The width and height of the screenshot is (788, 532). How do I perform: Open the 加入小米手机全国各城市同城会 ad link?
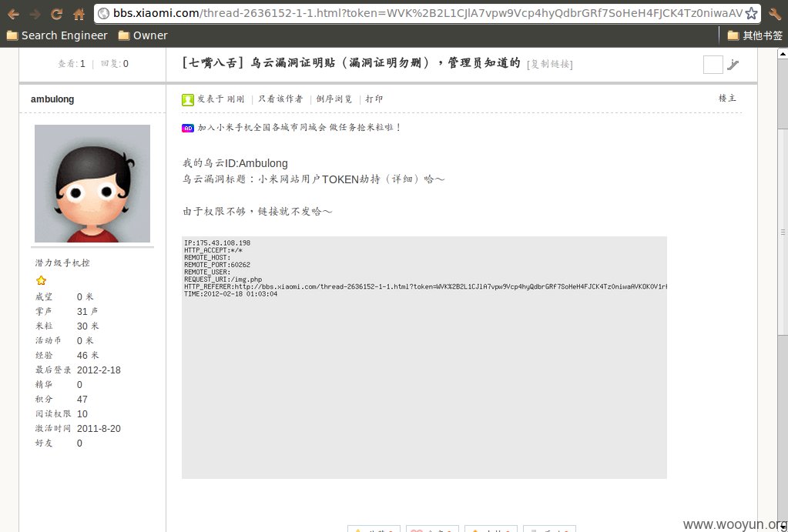click(299, 128)
